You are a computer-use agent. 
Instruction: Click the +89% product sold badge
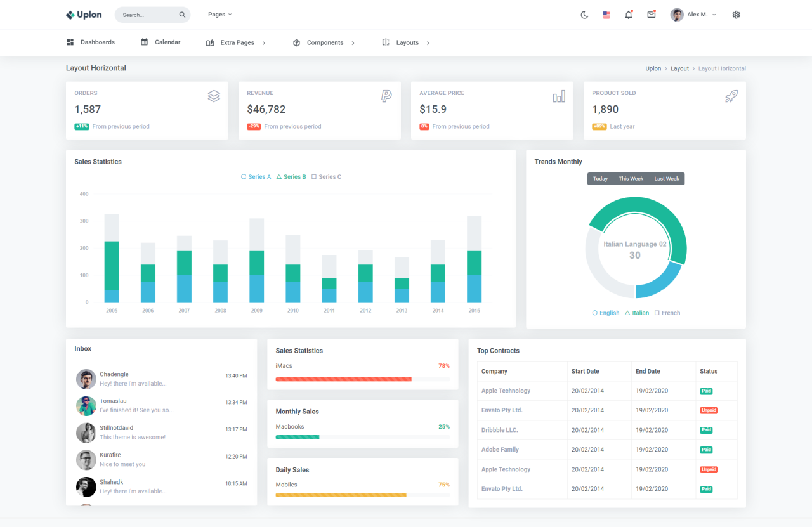(599, 127)
